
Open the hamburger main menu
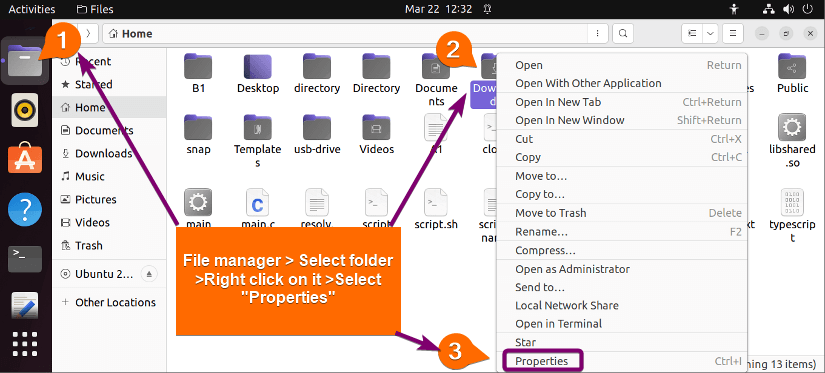click(x=732, y=34)
